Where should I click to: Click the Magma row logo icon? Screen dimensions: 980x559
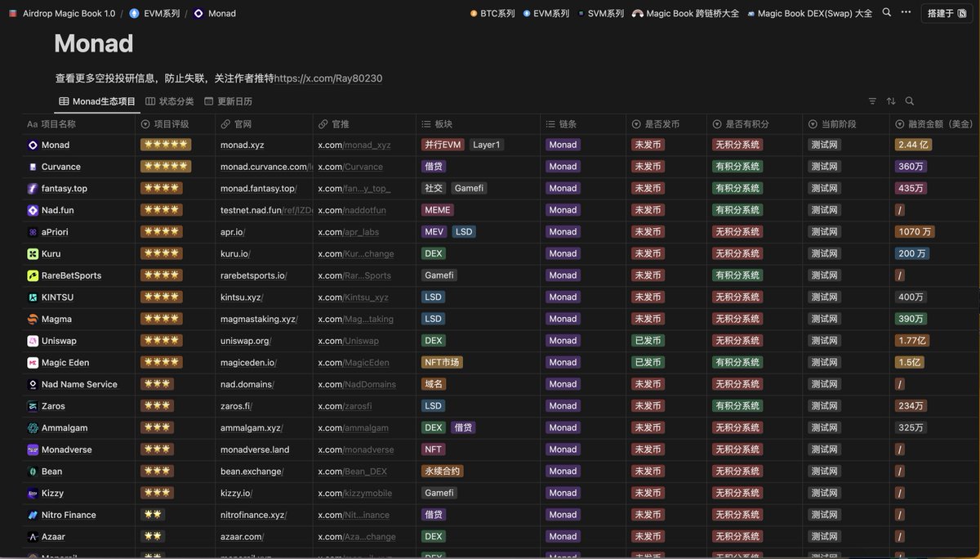tap(33, 319)
